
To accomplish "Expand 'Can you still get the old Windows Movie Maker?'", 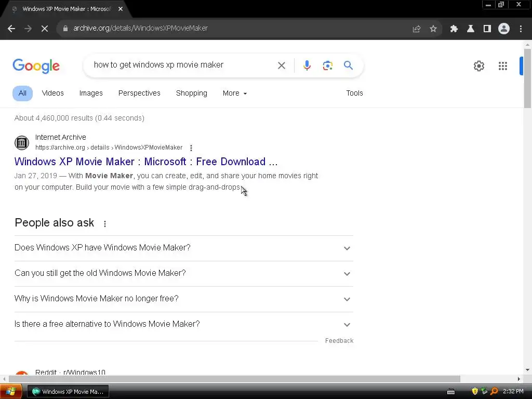I will tap(183, 273).
